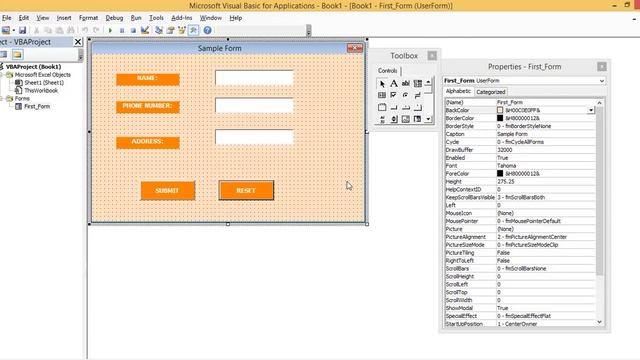Open Find with the binoculars icon
Screen dimensions: 640x360
pos(71,30)
